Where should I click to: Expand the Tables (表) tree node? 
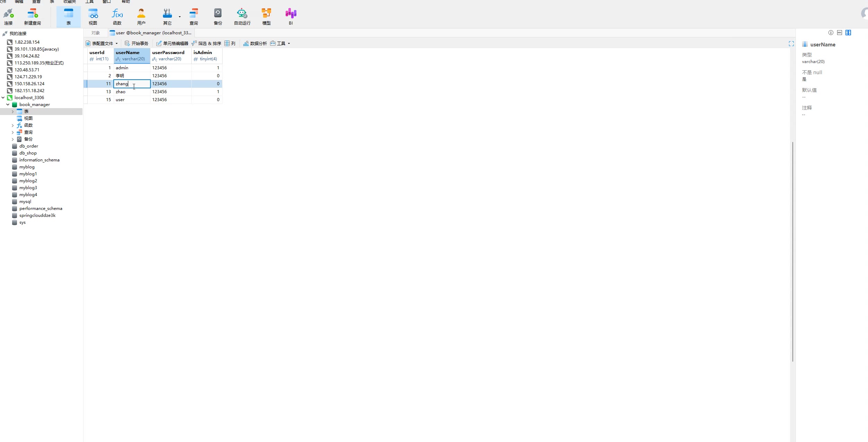point(13,112)
